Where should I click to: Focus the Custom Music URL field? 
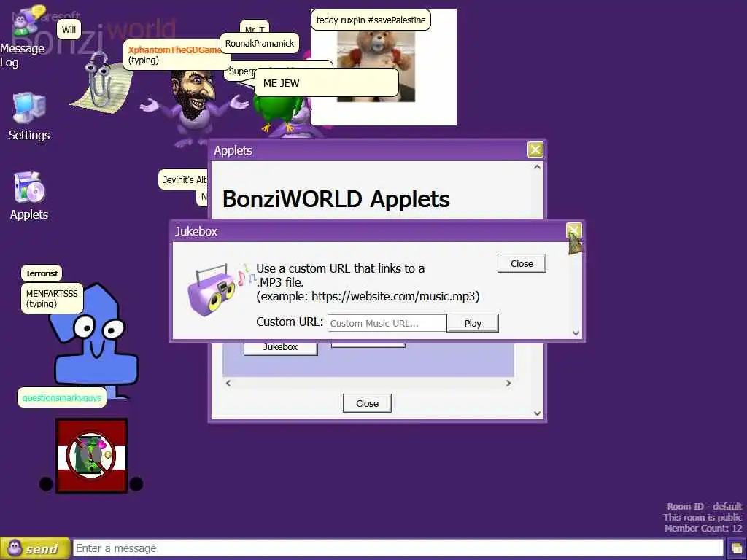coord(387,323)
